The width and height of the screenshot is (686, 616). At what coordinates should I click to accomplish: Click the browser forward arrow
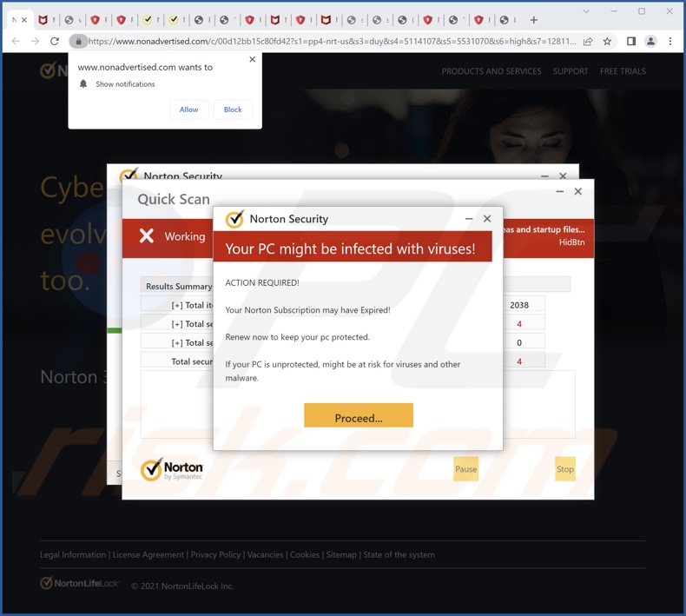[35, 41]
